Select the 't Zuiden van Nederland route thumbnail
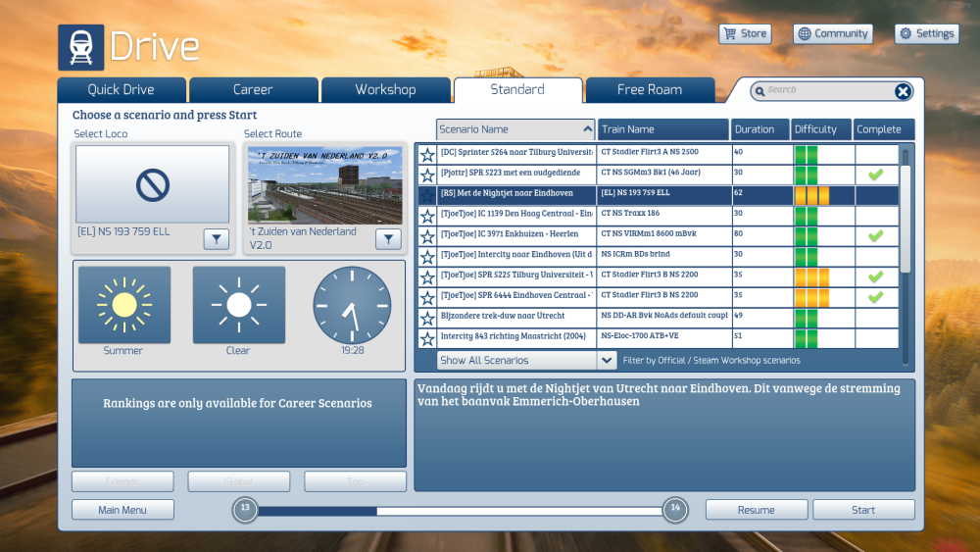The width and height of the screenshot is (980, 552). [324, 184]
